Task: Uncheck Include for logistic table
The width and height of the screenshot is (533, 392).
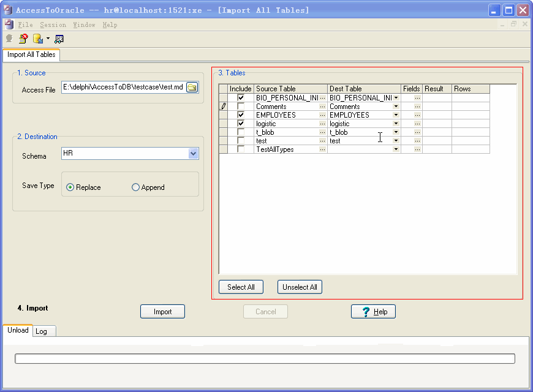Action: [x=241, y=123]
